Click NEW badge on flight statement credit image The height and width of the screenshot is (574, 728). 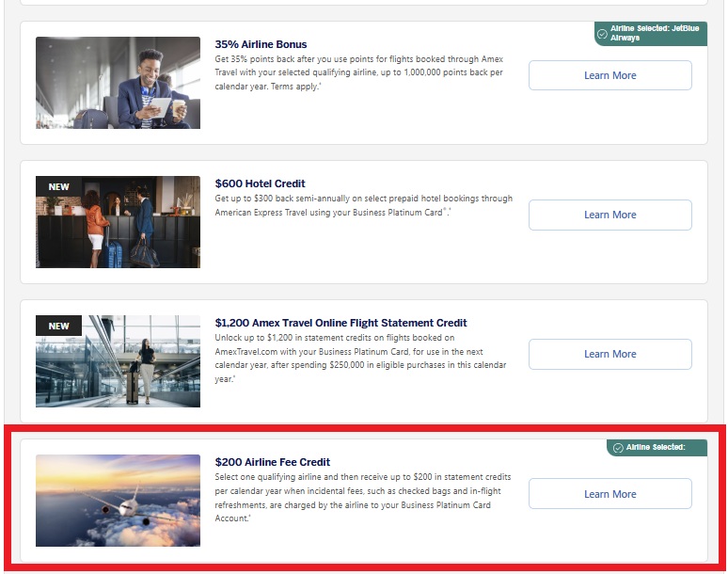[58, 326]
